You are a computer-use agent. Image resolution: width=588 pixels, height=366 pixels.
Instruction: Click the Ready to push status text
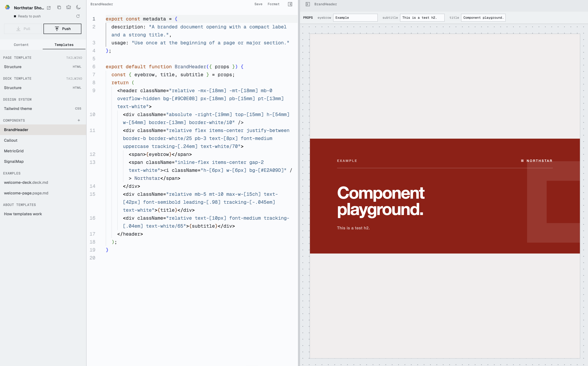click(x=29, y=16)
